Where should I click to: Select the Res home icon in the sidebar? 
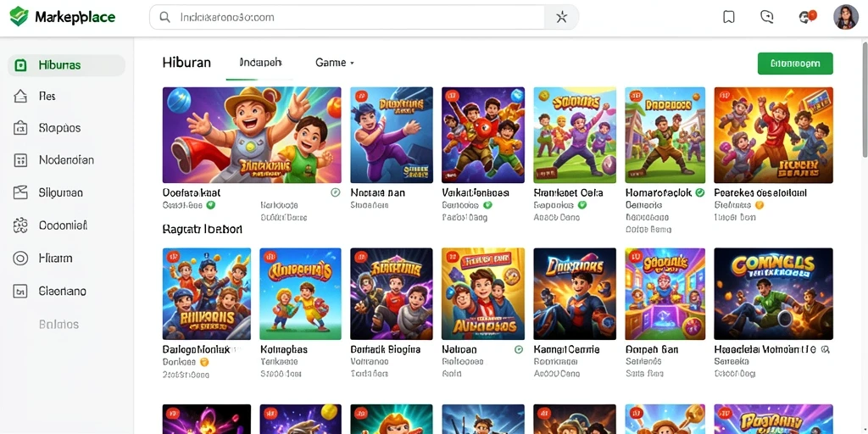coord(20,97)
